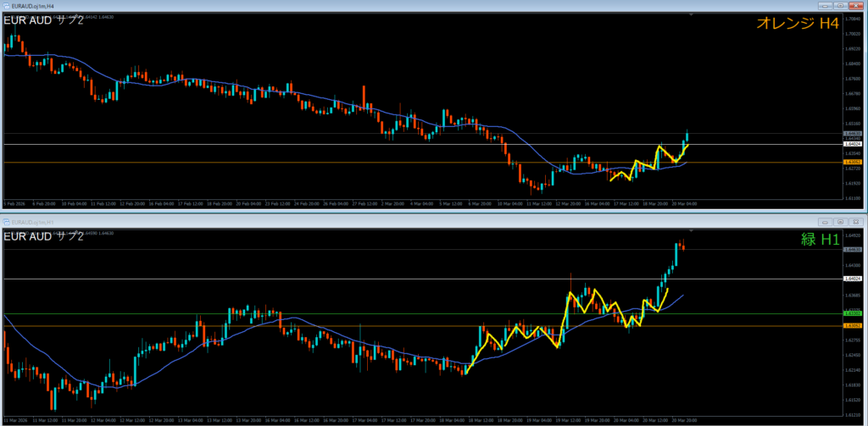
Task: Click the EUR AUD サブ2 label in H1 chart
Action: [x=44, y=235]
